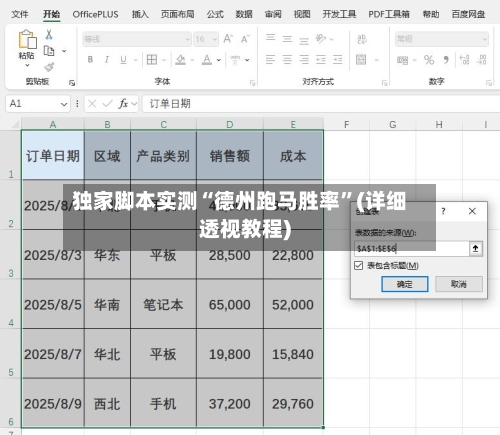This screenshot has width=500, height=435.
Task: Click the Borders icon
Action: pos(152,60)
